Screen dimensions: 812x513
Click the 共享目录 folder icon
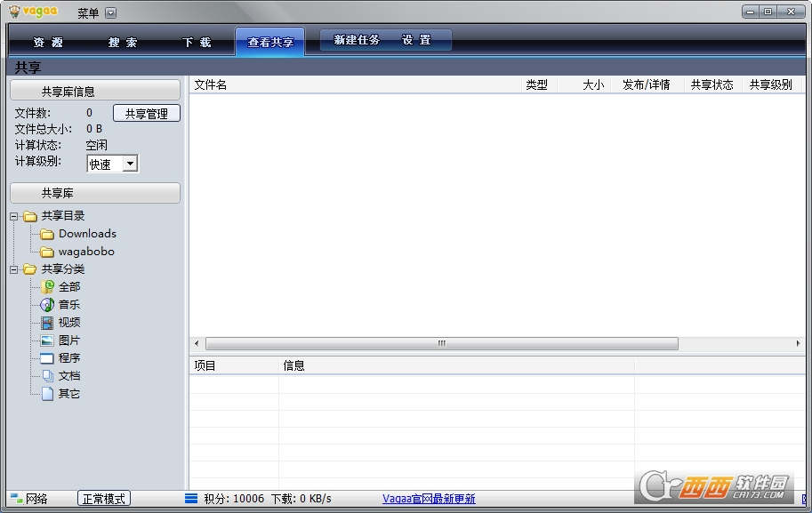pos(30,216)
